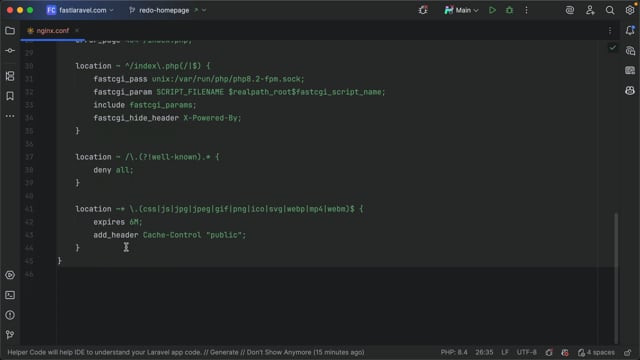Open the Services tool window

click(10, 275)
